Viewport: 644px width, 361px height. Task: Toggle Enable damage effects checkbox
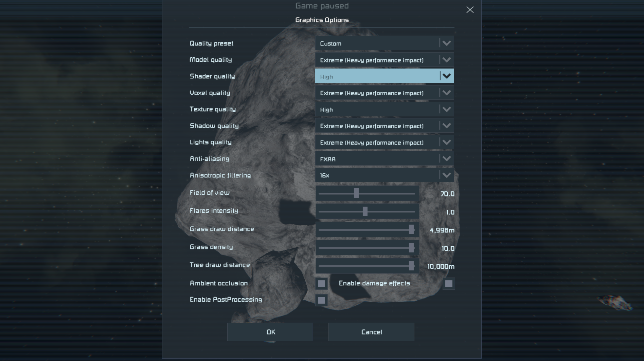pos(449,284)
